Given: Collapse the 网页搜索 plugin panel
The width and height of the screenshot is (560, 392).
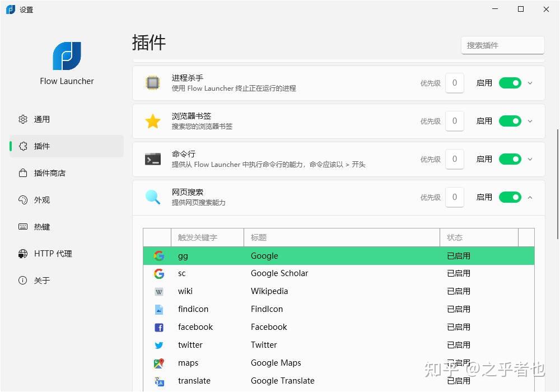Looking at the screenshot, I should click(530, 197).
